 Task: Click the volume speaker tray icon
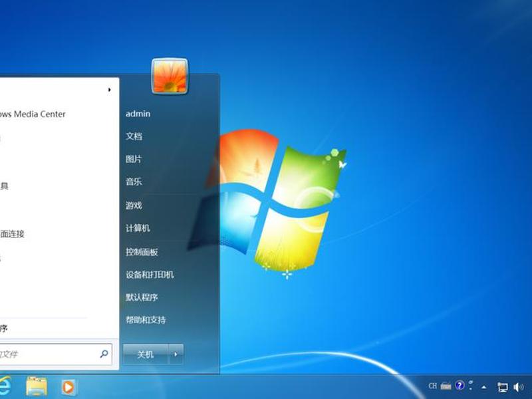coord(519,387)
